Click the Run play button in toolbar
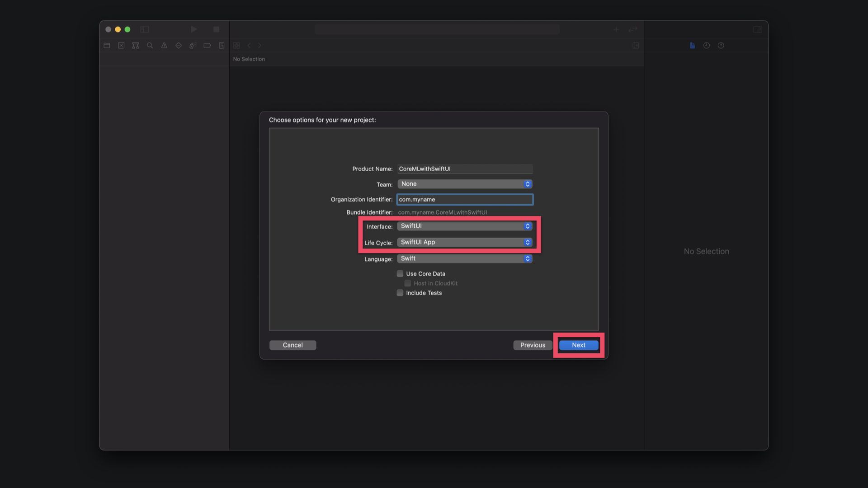The height and width of the screenshot is (488, 868). (193, 29)
